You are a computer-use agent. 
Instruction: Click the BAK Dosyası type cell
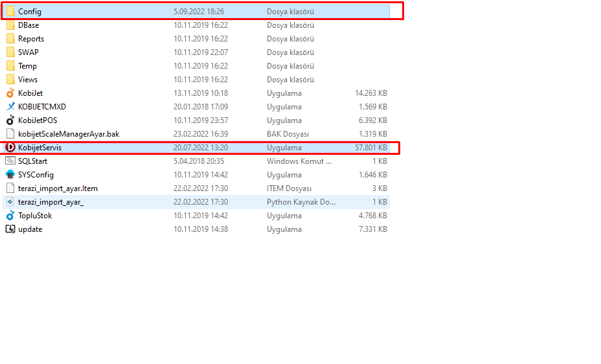tap(288, 134)
